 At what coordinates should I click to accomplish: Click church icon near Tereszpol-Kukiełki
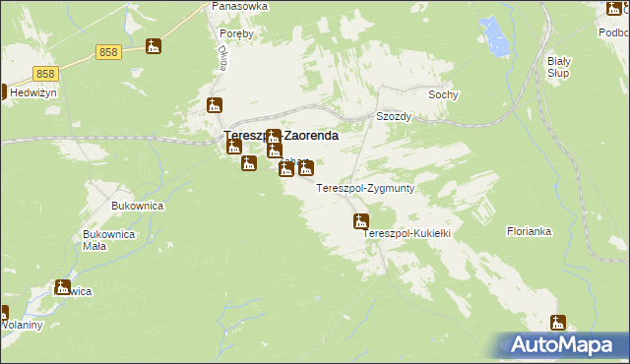(361, 221)
